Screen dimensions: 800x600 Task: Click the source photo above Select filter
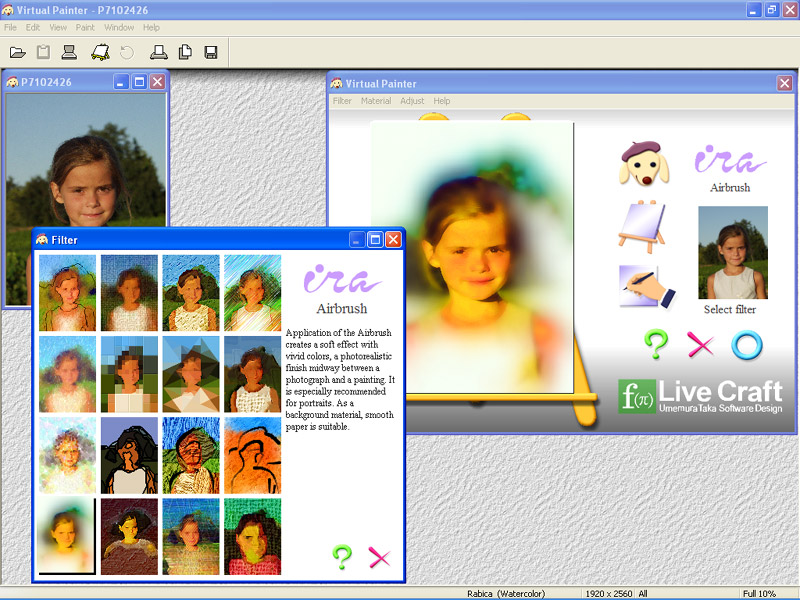point(733,253)
